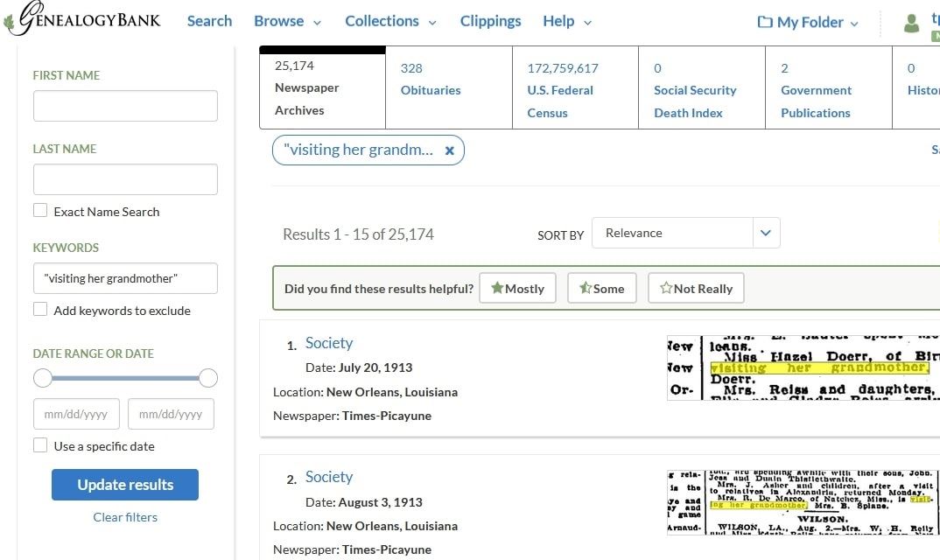Open the August 3, 1913 clipping thumbnail

click(x=803, y=502)
